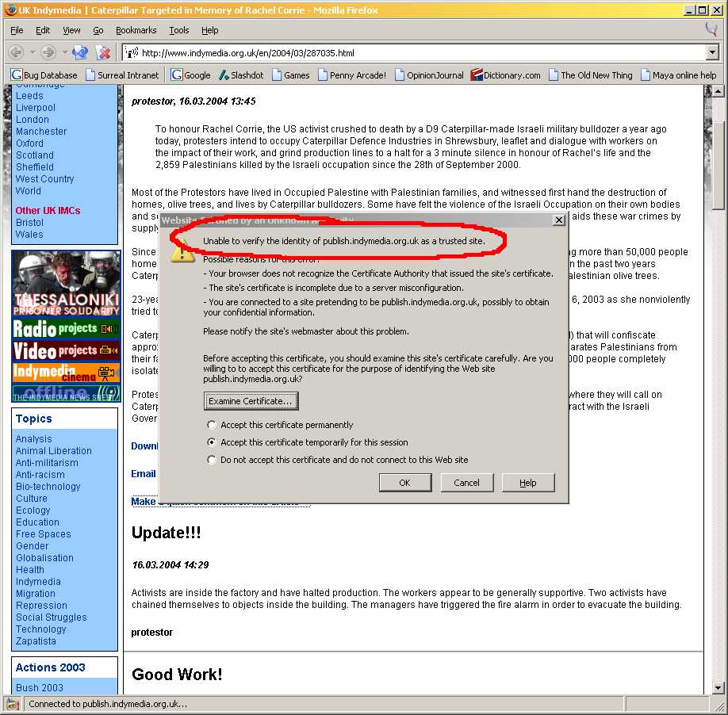Screen dimensions: 728x715
Task: Click the Stop loading icon
Action: click(x=103, y=53)
